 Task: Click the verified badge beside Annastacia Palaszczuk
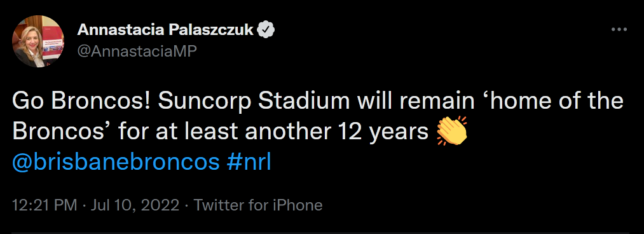[266, 30]
